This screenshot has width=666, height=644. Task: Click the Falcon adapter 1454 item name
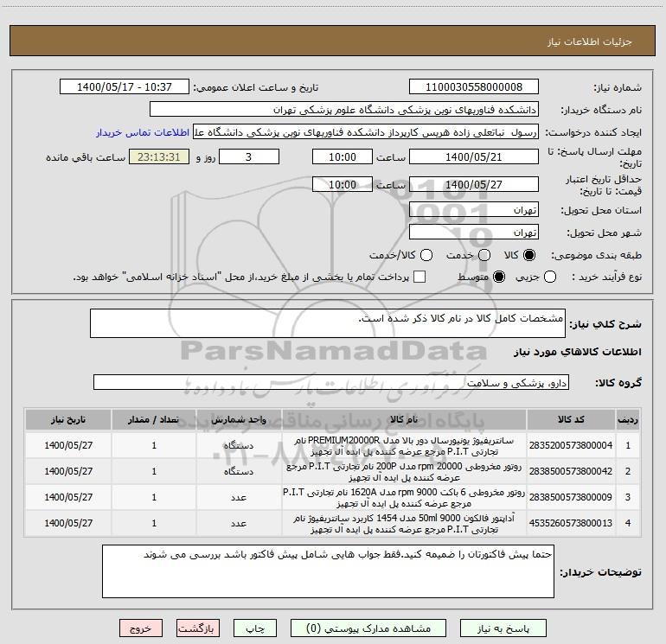[x=404, y=524]
